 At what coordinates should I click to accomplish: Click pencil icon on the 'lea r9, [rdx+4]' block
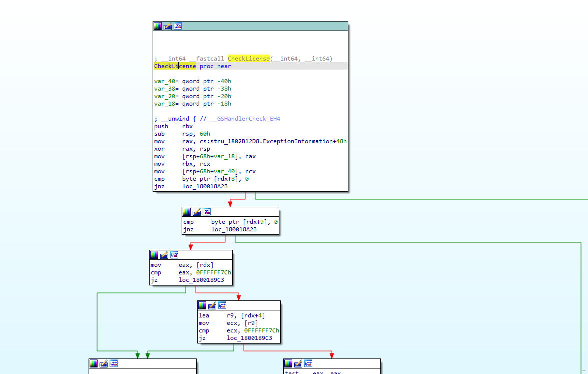pyautogui.click(x=212, y=305)
